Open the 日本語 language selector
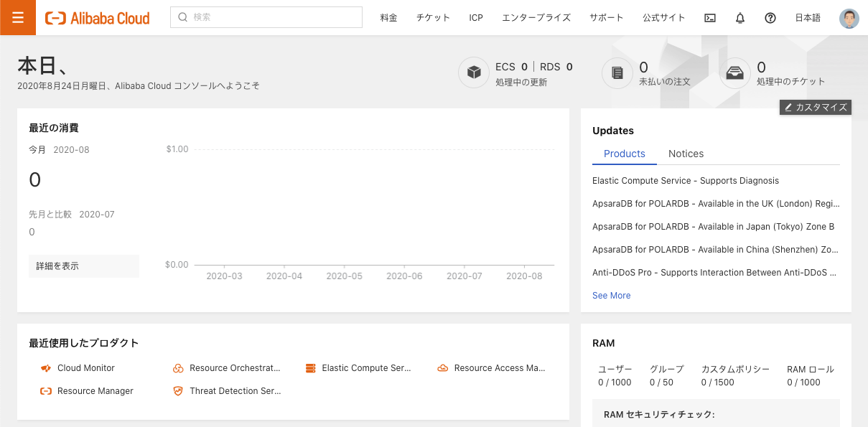 (807, 17)
